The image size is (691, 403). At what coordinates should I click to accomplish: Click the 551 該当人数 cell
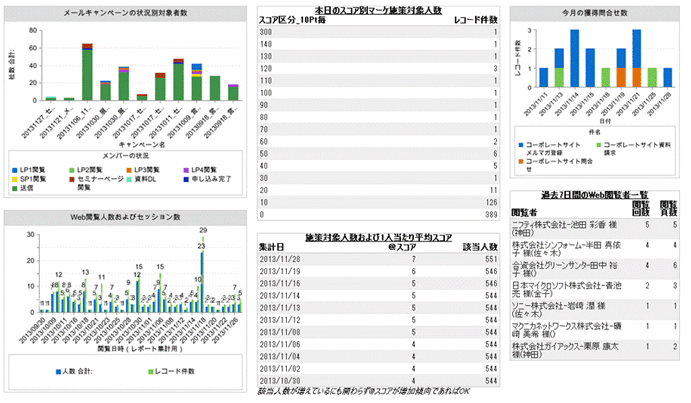491,259
